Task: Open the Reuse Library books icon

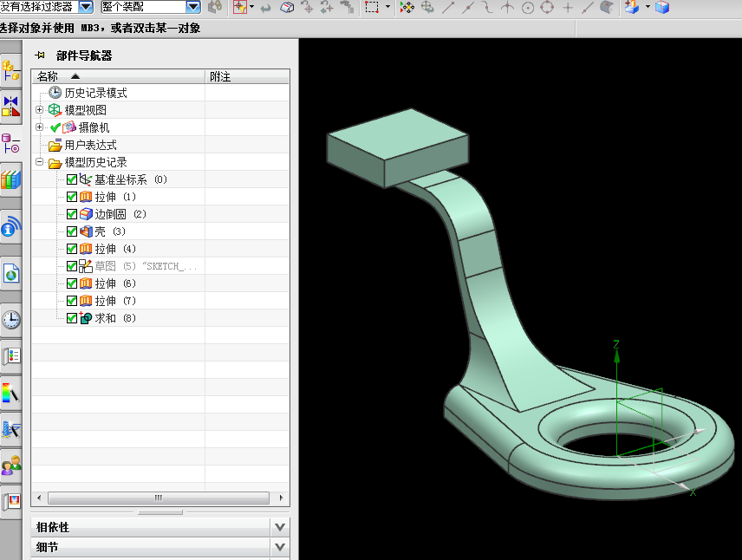Action: [x=11, y=179]
